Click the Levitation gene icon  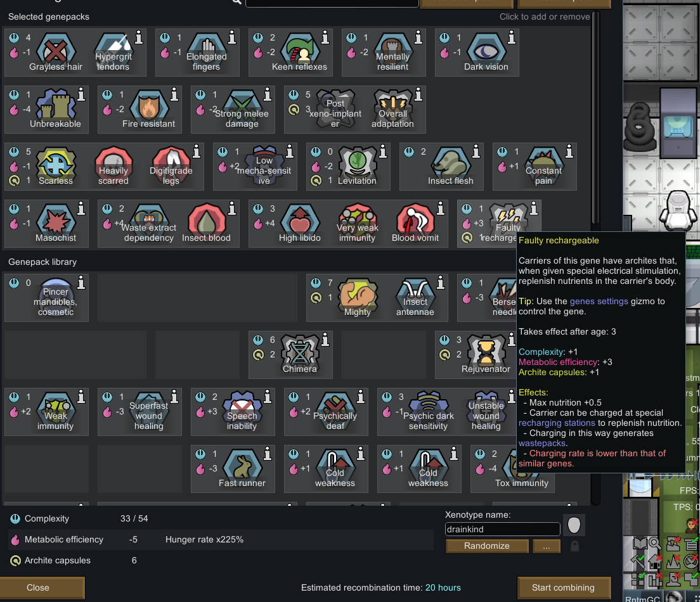click(357, 167)
